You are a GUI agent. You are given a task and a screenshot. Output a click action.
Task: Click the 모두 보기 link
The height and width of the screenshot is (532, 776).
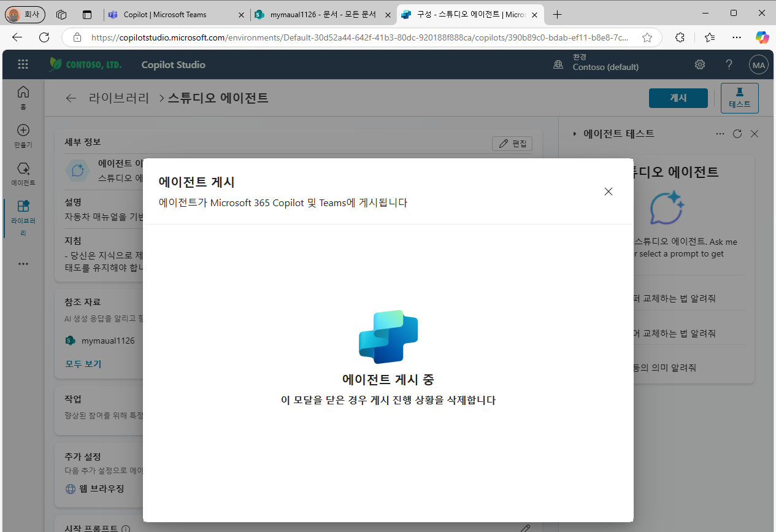[83, 364]
